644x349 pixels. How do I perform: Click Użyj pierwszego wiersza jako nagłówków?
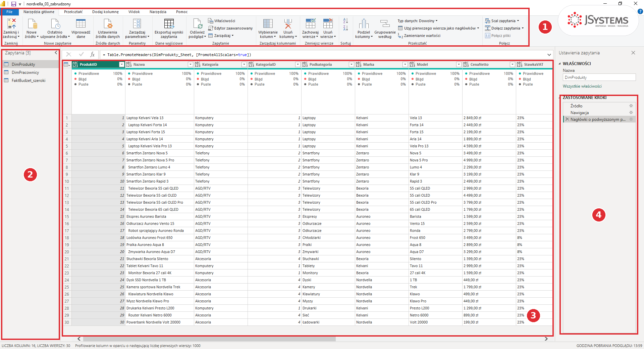tap(439, 28)
